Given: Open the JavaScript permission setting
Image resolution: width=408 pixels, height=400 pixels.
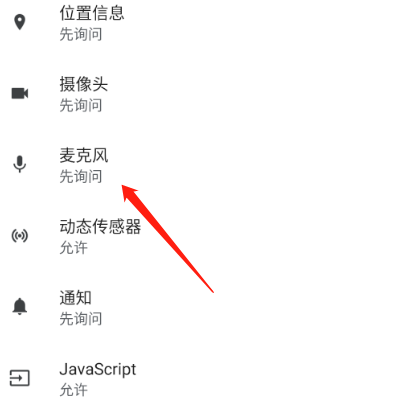Looking at the screenshot, I should pos(204,378).
